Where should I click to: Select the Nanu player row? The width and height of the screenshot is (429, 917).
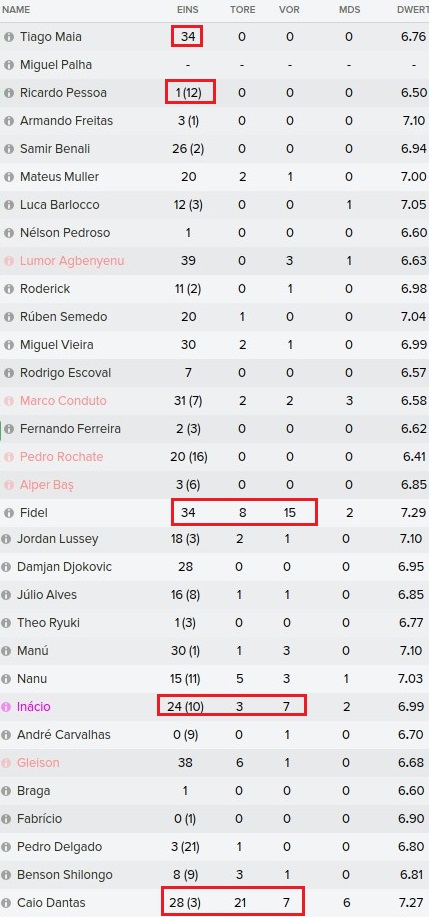(214, 679)
